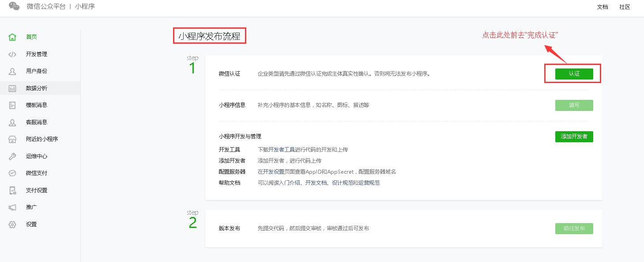Click the 前往发布 button

574,228
